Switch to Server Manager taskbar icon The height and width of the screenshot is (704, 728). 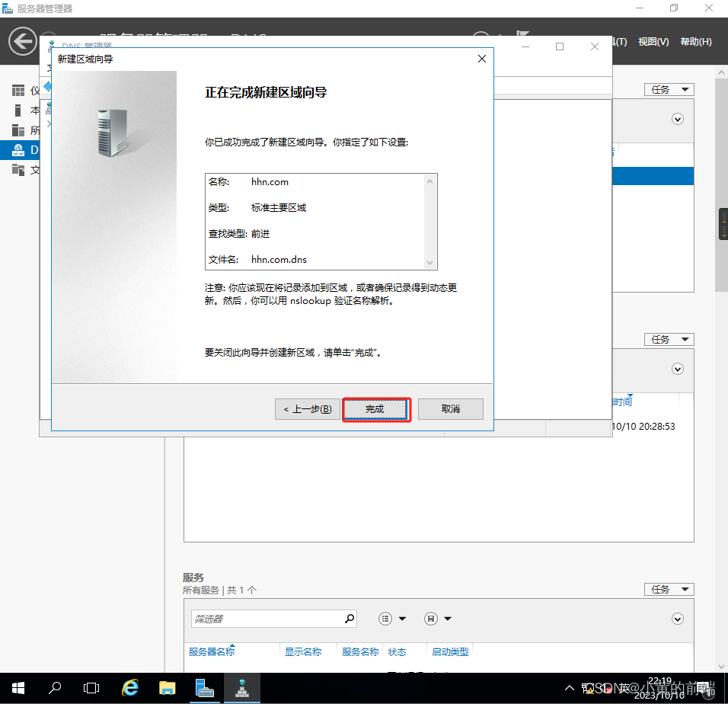[204, 688]
